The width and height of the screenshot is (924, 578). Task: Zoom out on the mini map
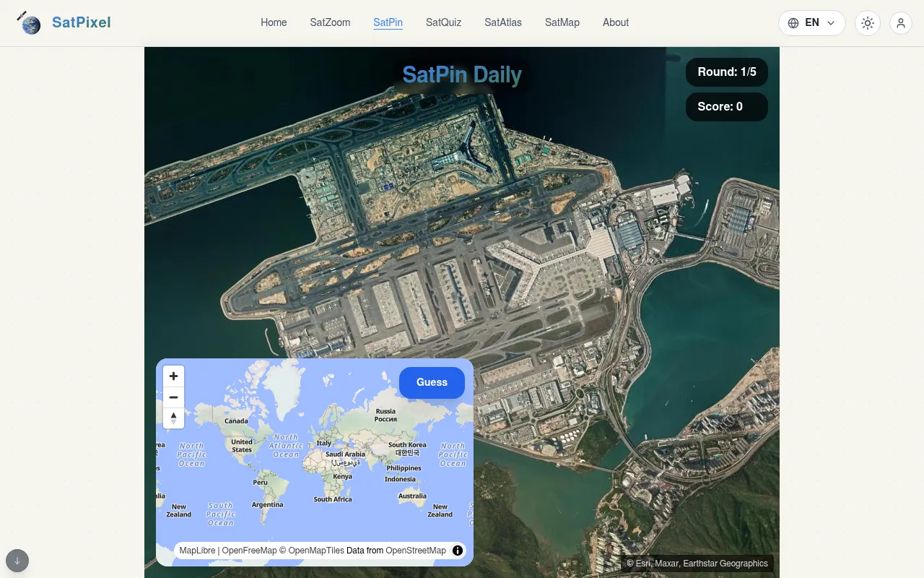coord(173,397)
